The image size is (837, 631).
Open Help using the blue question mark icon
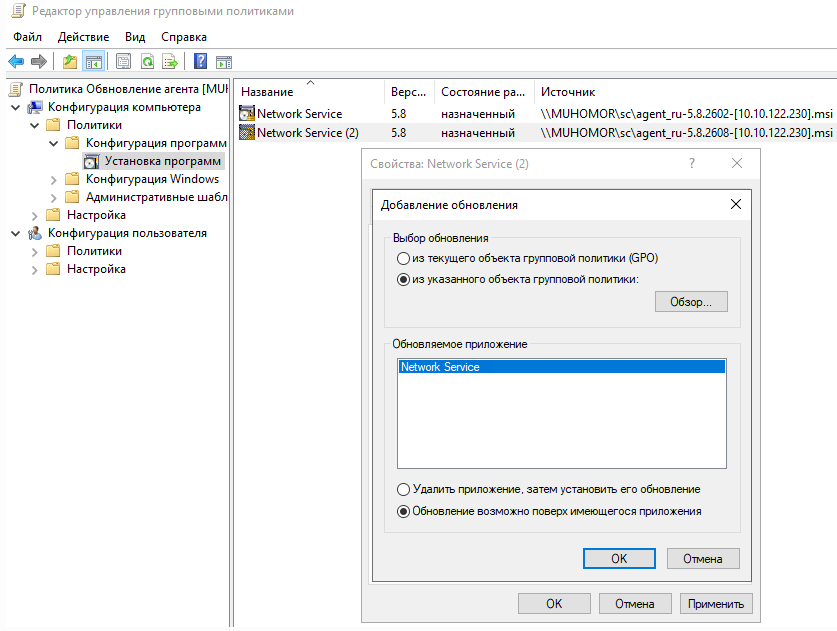click(x=201, y=62)
